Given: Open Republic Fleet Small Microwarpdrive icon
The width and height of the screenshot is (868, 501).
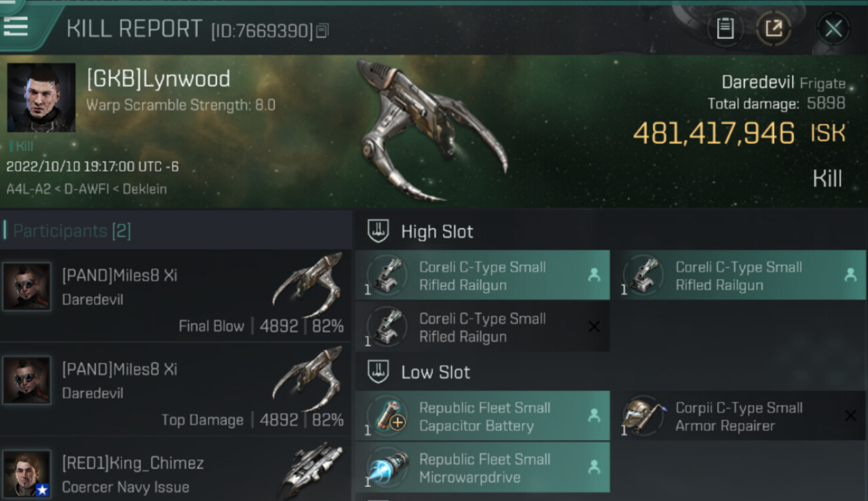Looking at the screenshot, I should tap(387, 468).
